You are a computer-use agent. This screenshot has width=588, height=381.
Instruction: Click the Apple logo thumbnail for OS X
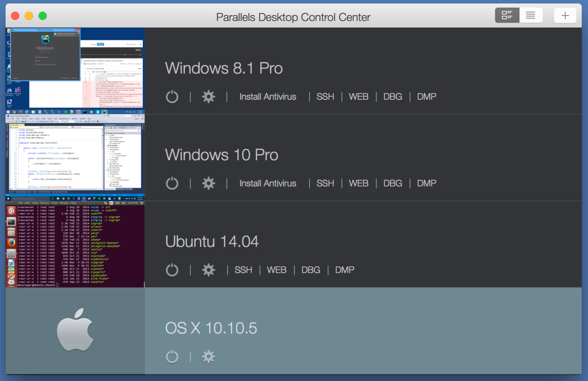(x=75, y=330)
